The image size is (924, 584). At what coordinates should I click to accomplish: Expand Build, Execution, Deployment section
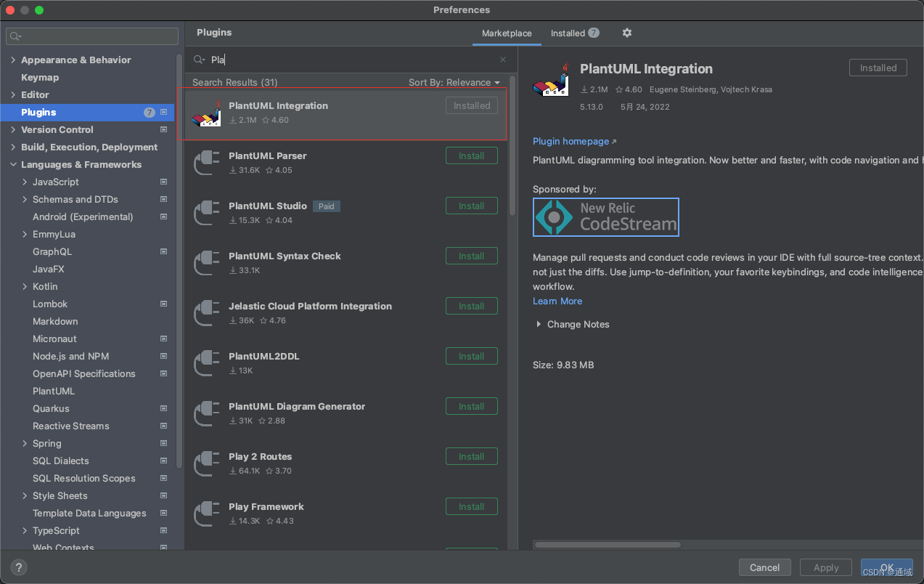point(13,147)
